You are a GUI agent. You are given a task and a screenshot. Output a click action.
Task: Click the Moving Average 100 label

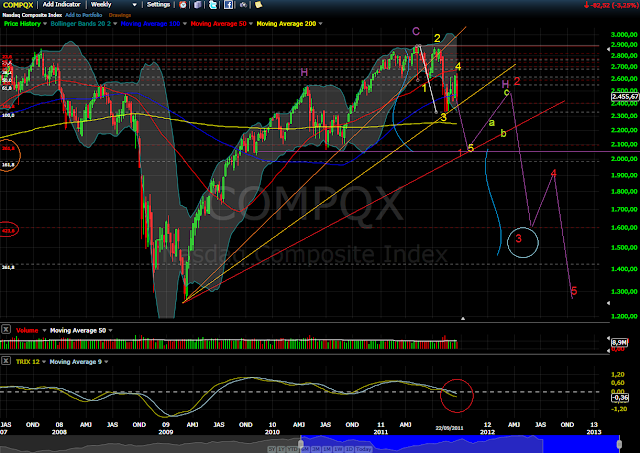tap(150, 24)
